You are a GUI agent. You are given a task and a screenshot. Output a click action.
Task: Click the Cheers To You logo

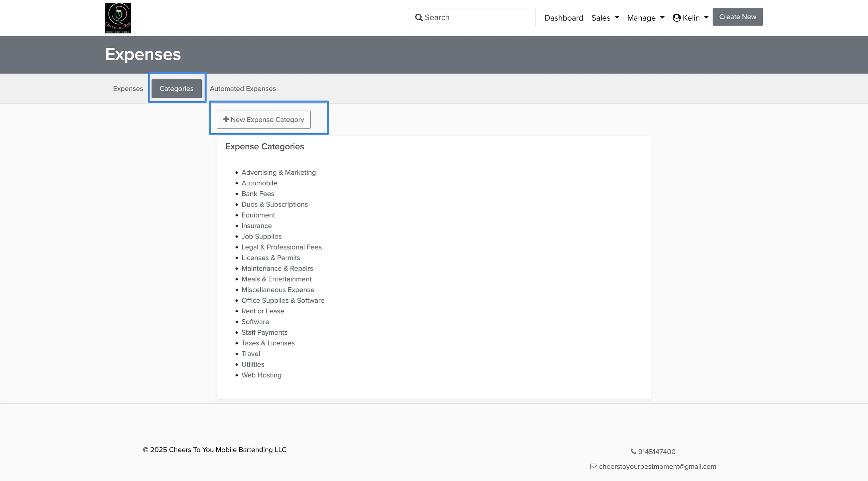click(x=118, y=18)
